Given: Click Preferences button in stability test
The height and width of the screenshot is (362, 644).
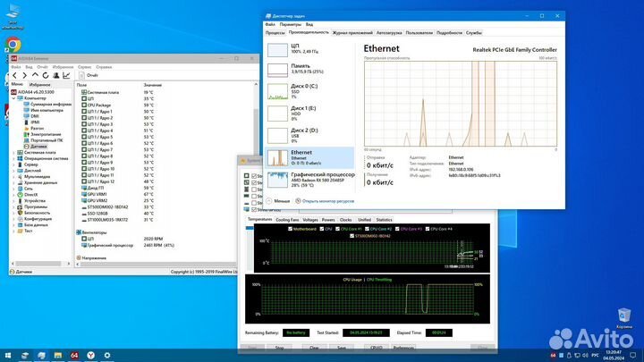Looking at the screenshot, I should [x=403, y=348].
